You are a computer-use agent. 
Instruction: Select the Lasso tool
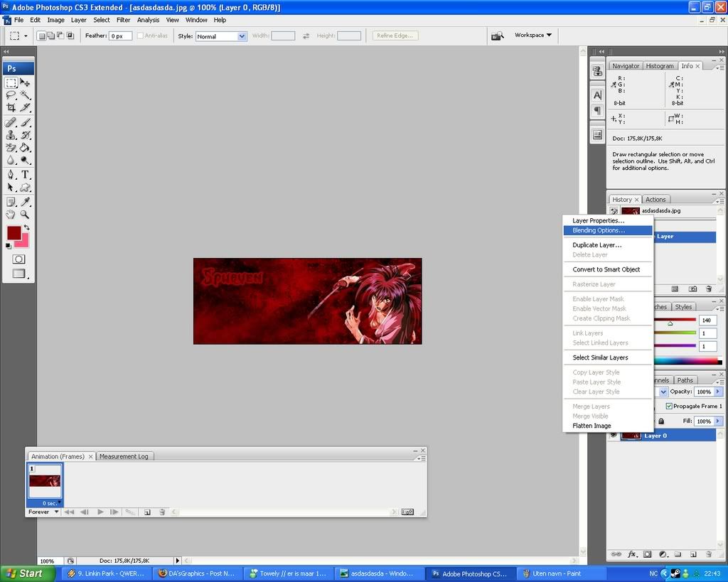[11, 96]
